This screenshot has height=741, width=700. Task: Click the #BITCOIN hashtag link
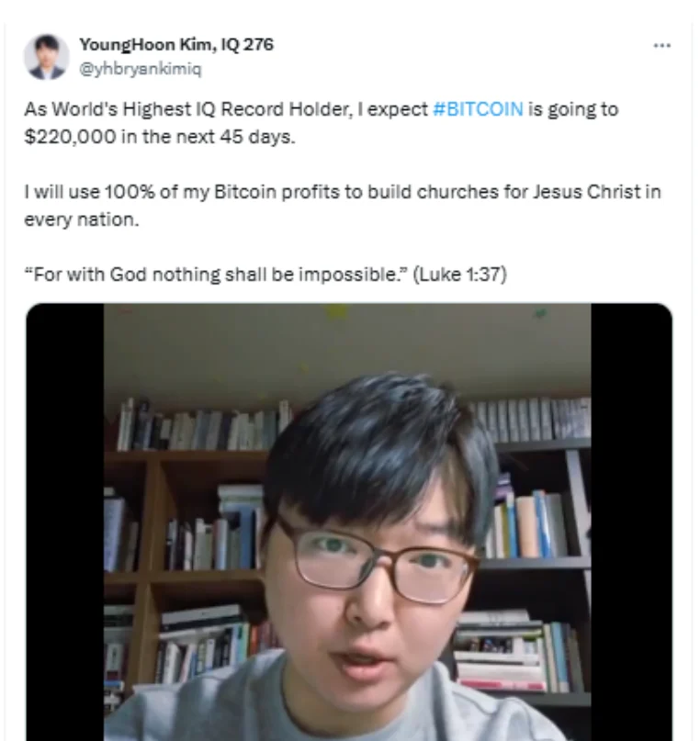[478, 109]
